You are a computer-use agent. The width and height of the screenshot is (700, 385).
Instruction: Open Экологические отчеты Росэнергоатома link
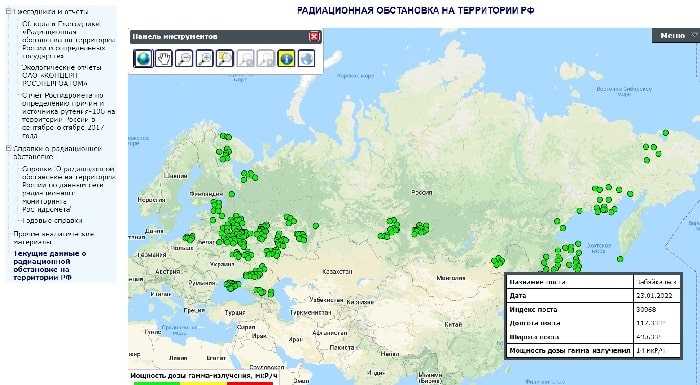coord(62,75)
